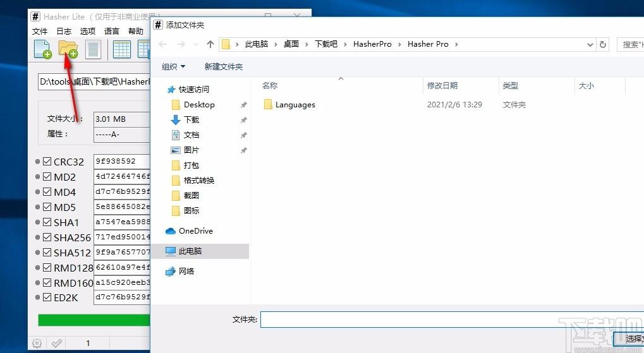Image resolution: width=644 pixels, height=353 pixels.
Task: Click the checkmark verify icon in Hasher status bar
Action: click(x=57, y=343)
